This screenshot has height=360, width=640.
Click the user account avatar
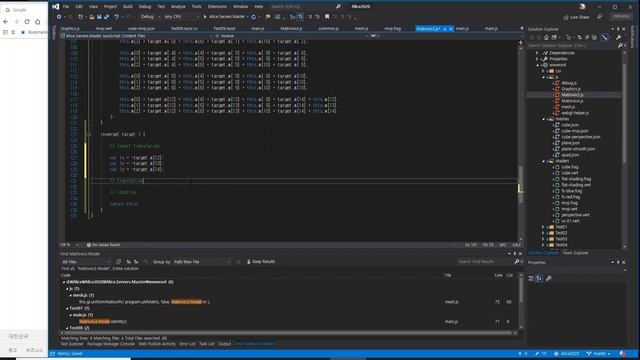tap(582, 7)
